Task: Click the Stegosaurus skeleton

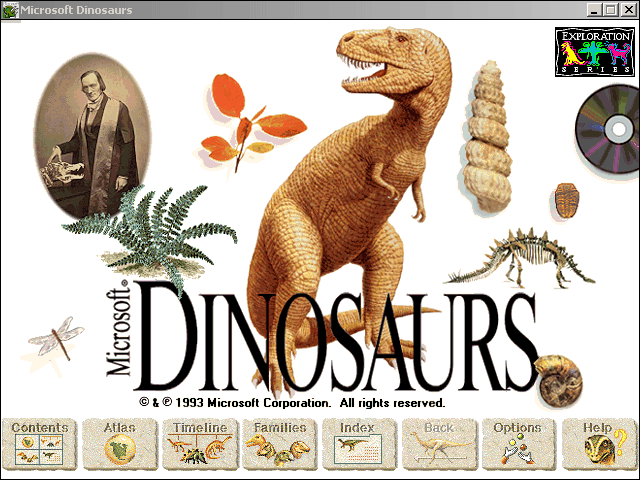Action: coord(520,257)
